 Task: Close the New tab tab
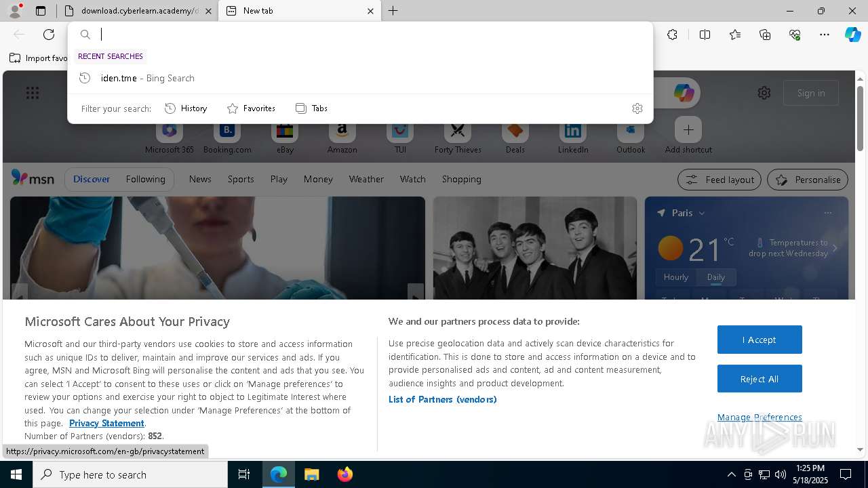[x=370, y=11]
